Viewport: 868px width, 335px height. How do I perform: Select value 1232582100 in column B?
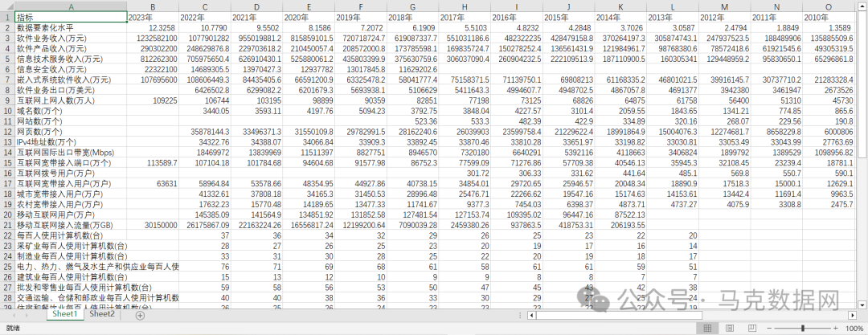pyautogui.click(x=152, y=39)
